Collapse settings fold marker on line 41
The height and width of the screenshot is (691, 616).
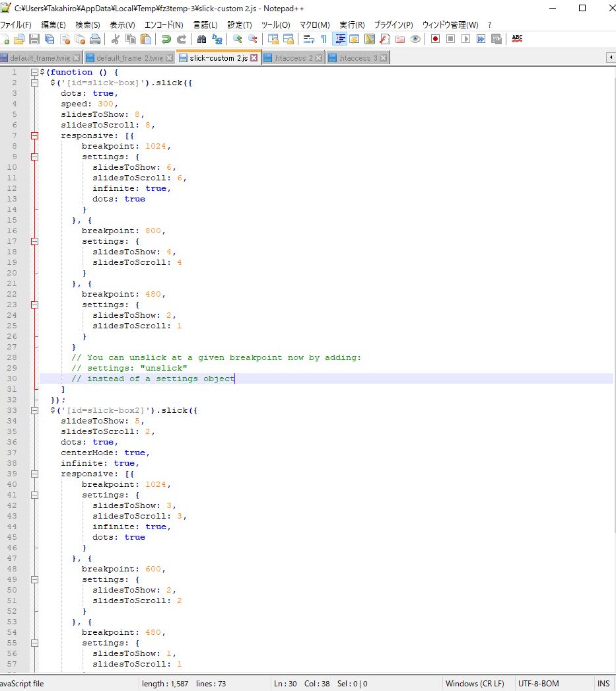point(34,495)
